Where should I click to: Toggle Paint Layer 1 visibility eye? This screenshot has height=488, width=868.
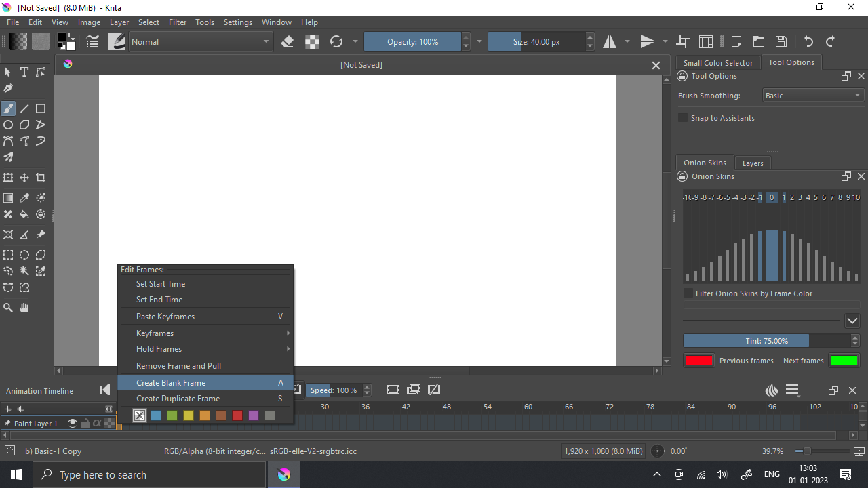tap(72, 423)
